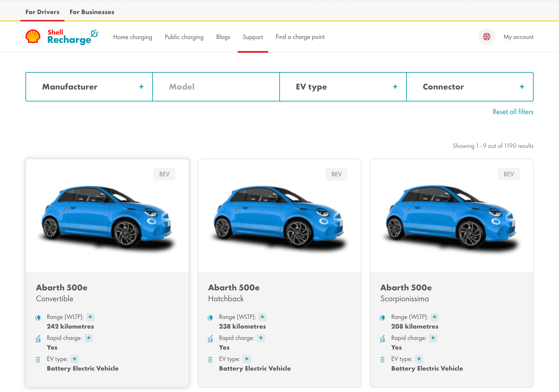Click the 'Convertible' subtitle text
Screen dimensions: 559x392
[x=55, y=299]
